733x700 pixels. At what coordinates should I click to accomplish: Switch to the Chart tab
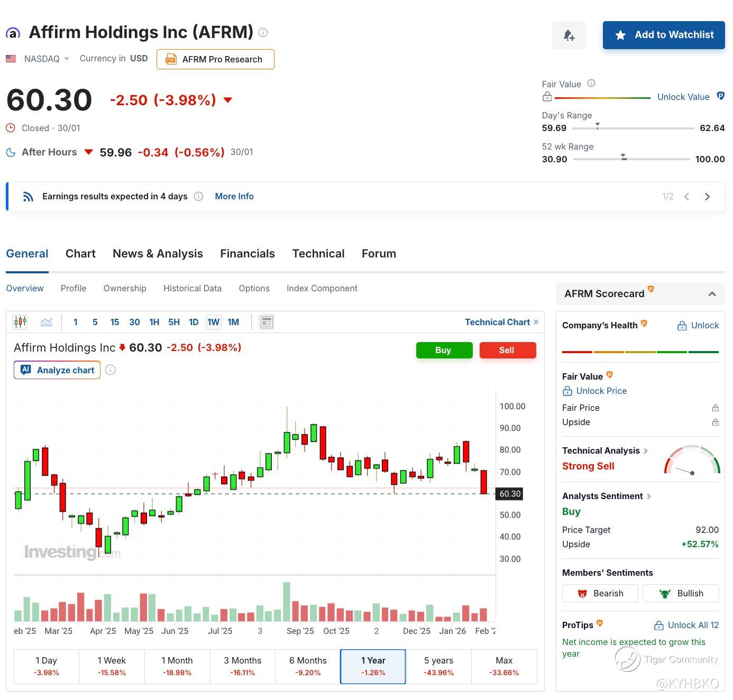[80, 254]
